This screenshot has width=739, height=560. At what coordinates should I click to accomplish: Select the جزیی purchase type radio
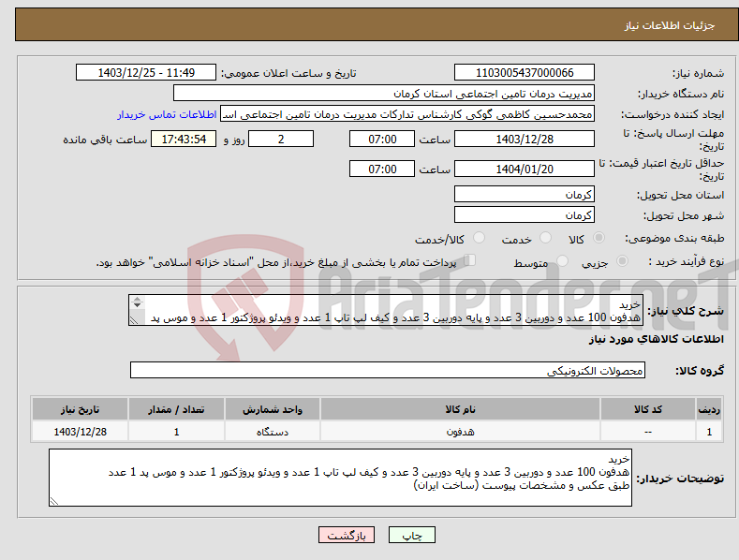(622, 260)
